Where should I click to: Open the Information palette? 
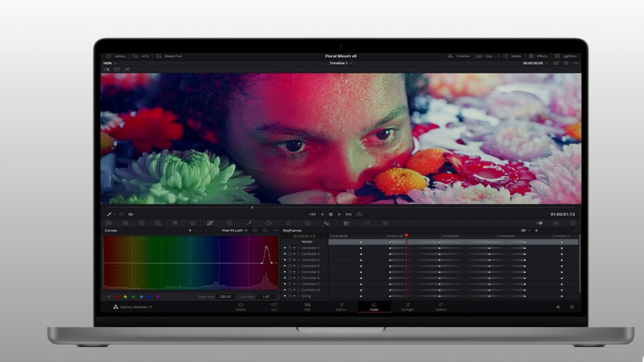573,223
